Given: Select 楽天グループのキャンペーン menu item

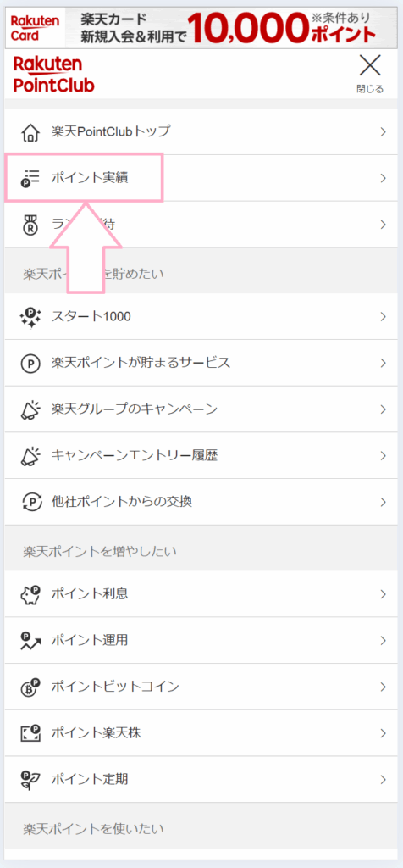Looking at the screenshot, I should point(201,409).
